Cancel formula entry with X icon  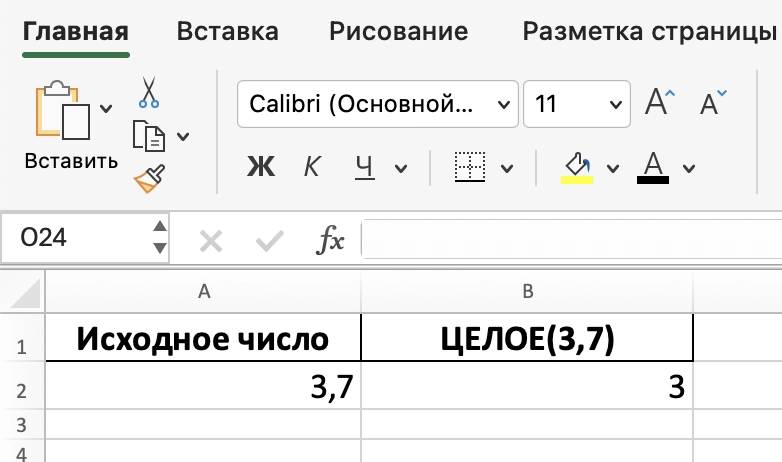click(x=211, y=242)
